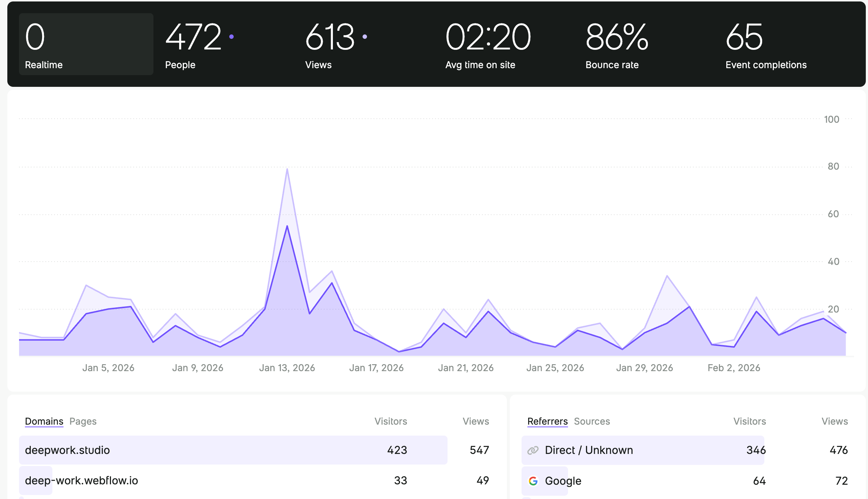Click the purple dot next to People

(x=231, y=37)
